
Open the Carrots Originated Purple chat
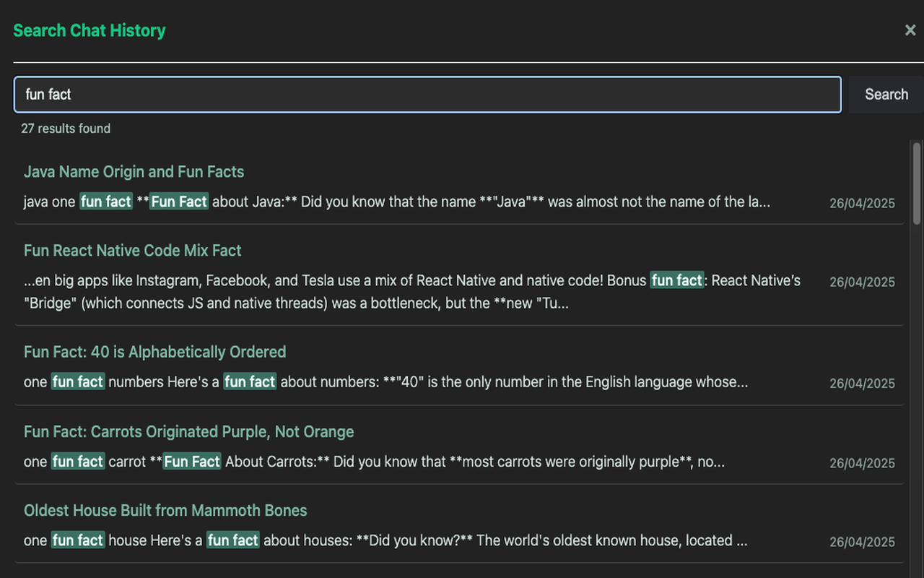click(188, 431)
